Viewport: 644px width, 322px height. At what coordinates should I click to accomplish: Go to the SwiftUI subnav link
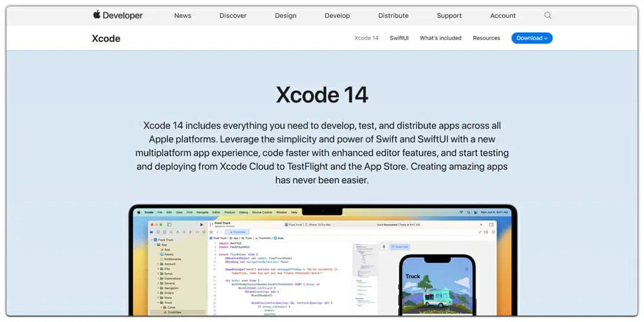[x=399, y=38]
